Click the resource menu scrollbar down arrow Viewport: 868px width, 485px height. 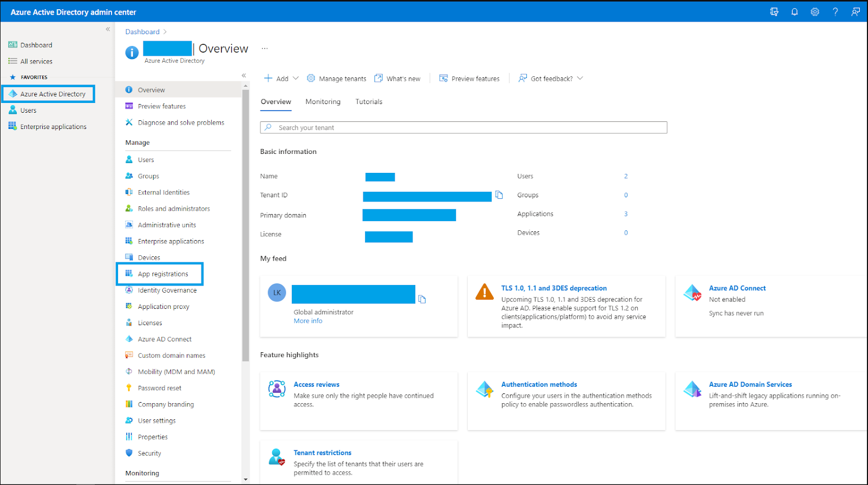(x=245, y=479)
